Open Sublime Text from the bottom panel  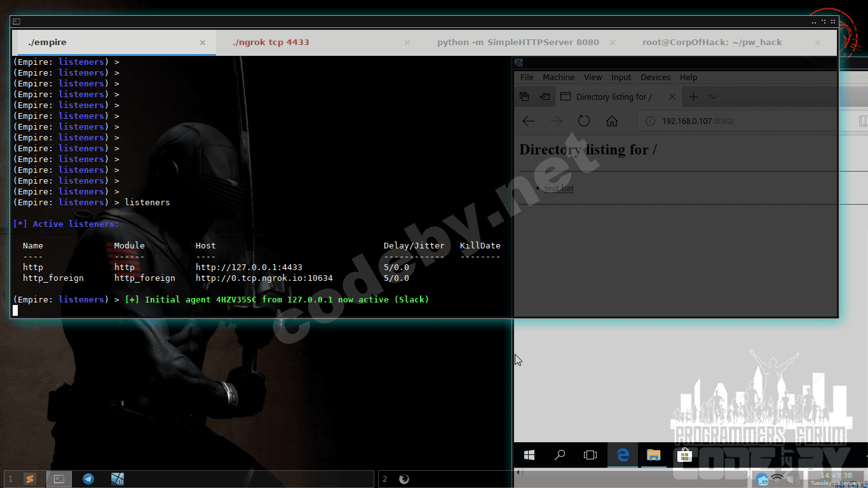point(30,479)
